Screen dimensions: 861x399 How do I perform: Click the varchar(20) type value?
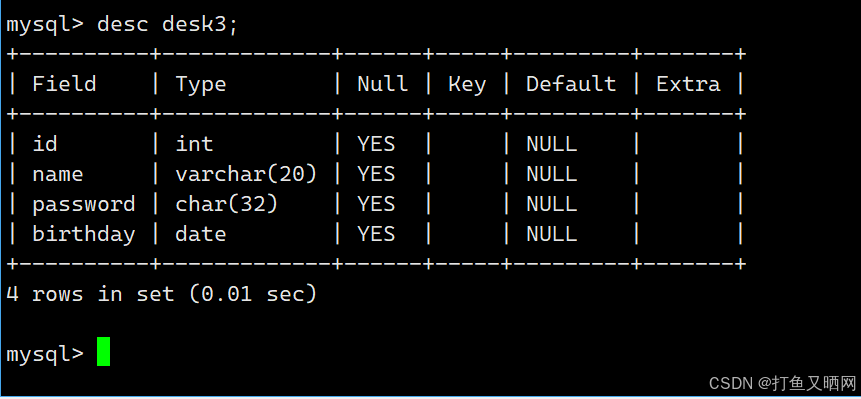click(246, 174)
